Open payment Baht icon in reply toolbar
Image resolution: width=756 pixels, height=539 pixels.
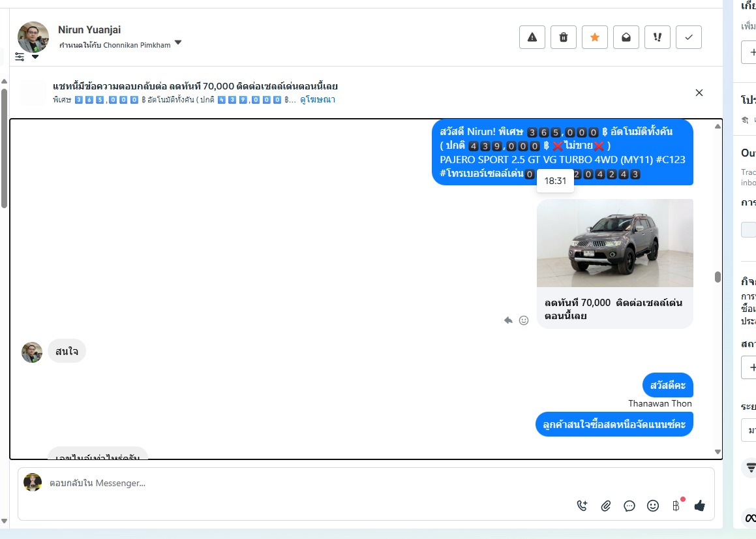click(676, 505)
